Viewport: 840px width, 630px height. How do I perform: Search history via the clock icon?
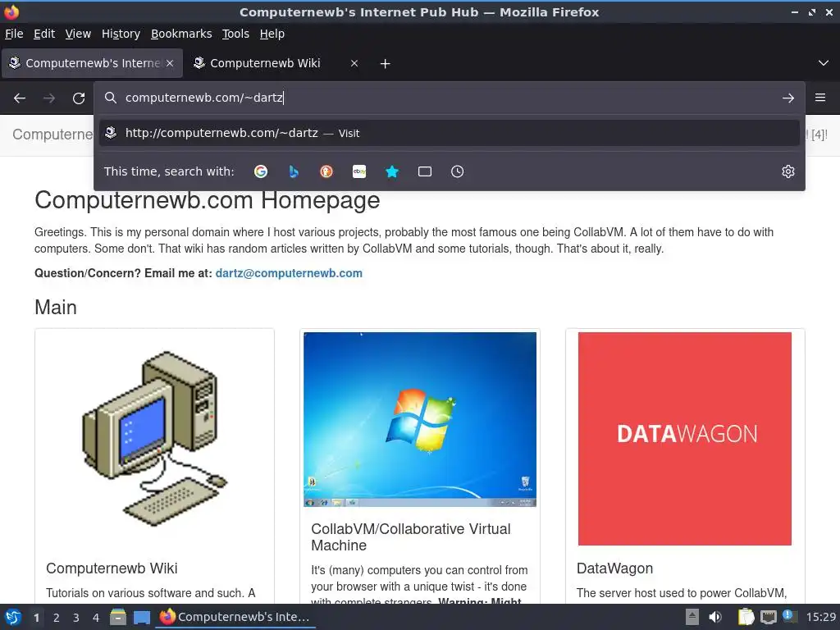[x=458, y=171]
